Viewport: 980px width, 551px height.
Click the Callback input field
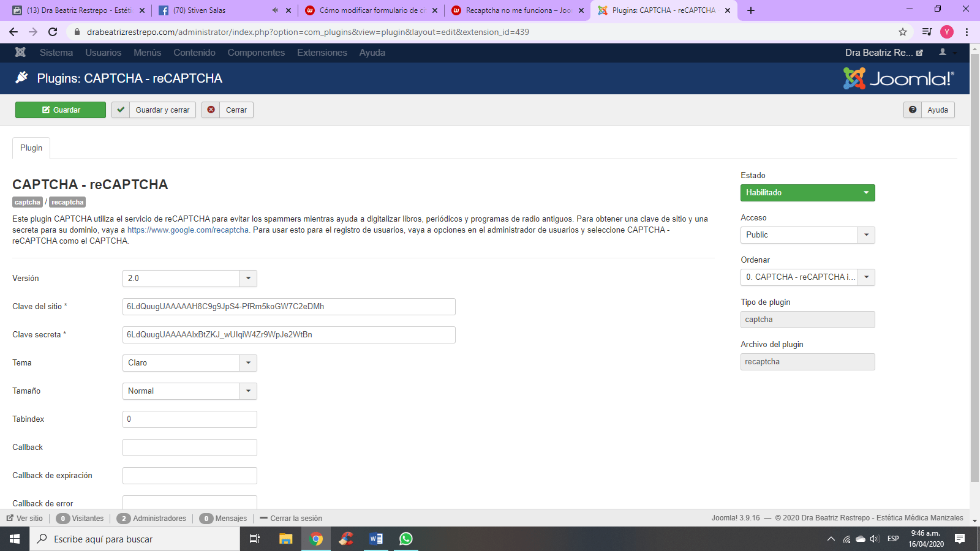point(190,448)
